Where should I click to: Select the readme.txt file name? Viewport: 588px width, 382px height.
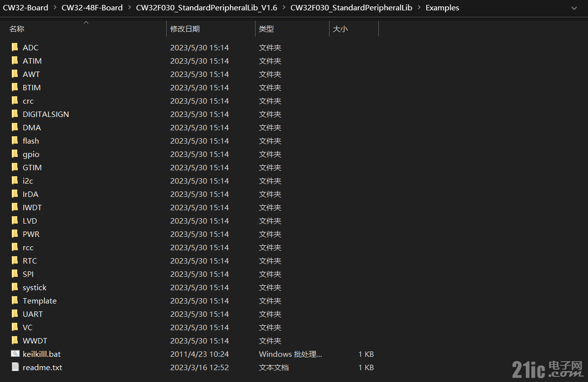coord(42,367)
